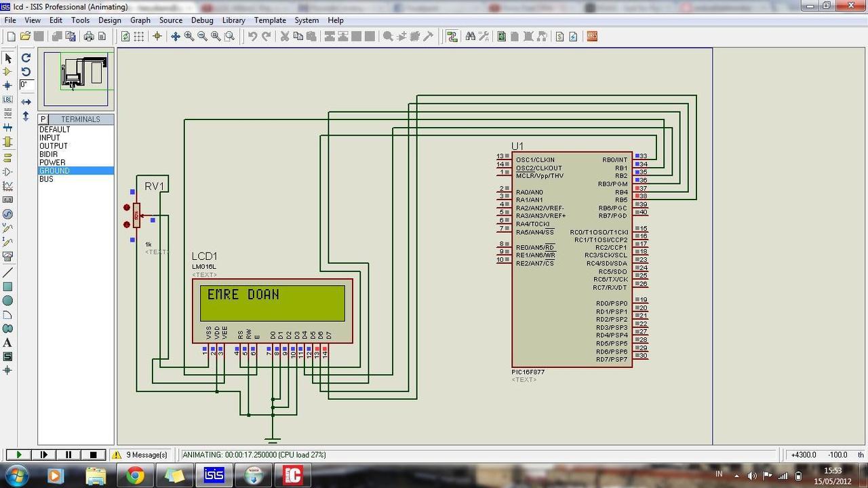Select Voltage probe mode tool
This screenshot has width=868, height=488.
click(8, 228)
